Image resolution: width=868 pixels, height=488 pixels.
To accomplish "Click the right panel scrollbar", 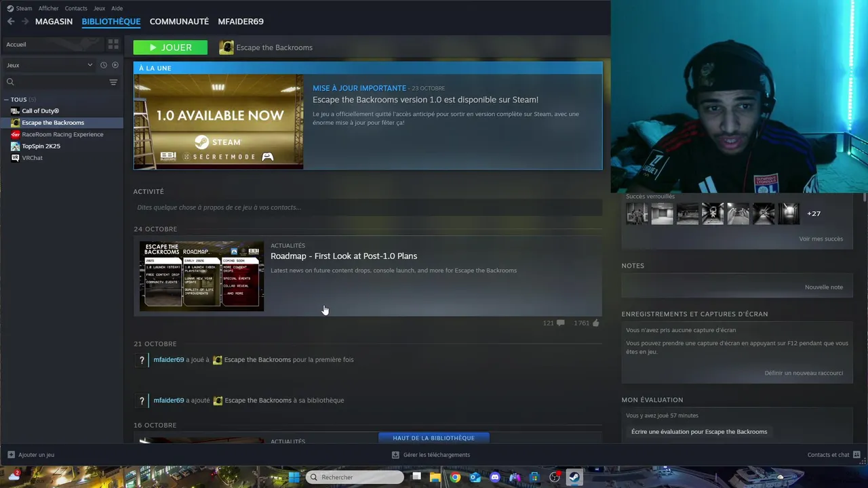I will pyautogui.click(x=864, y=198).
